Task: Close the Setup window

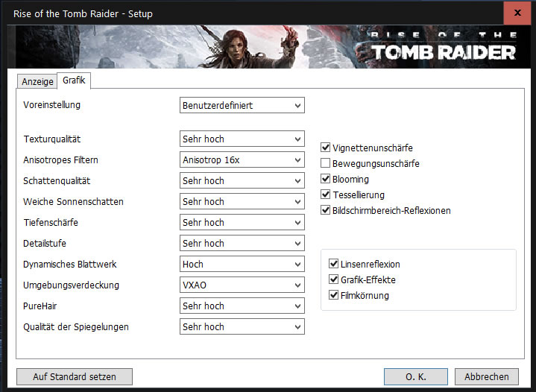Action: pos(517,13)
